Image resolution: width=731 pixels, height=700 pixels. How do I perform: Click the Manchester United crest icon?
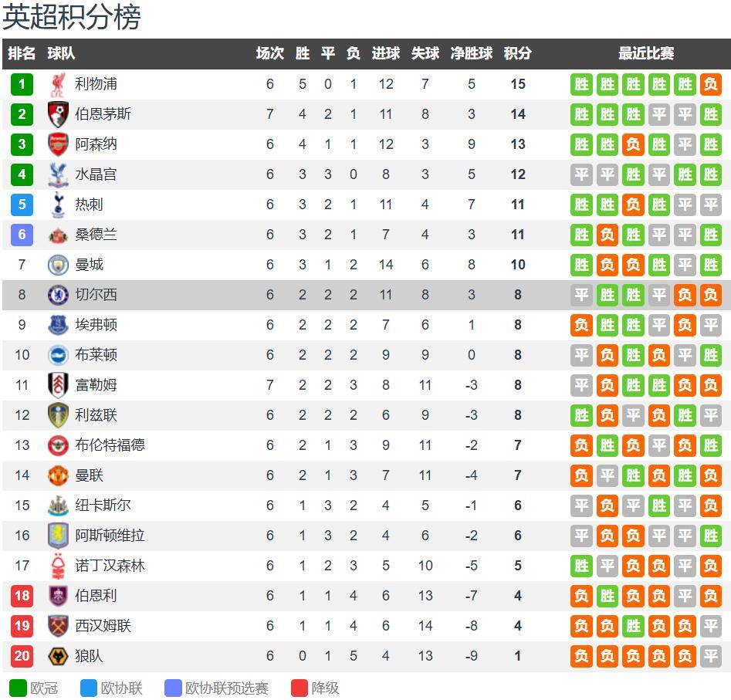(x=58, y=475)
